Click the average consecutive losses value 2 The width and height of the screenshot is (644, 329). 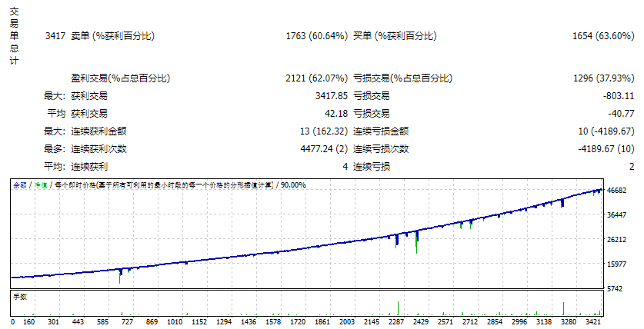(632, 167)
